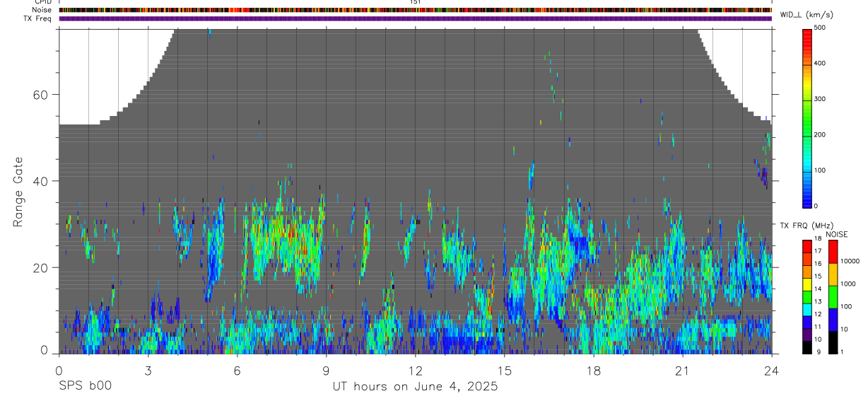Click the '11' MHz tick label
Image resolution: width=868 pixels, height=401 pixels.
click(819, 327)
